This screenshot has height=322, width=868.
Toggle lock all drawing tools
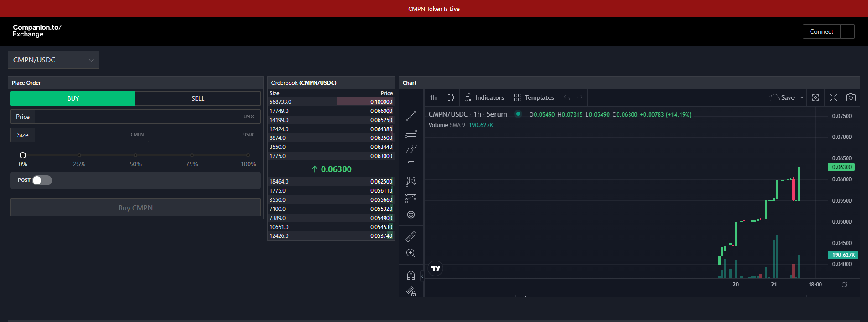point(411,291)
